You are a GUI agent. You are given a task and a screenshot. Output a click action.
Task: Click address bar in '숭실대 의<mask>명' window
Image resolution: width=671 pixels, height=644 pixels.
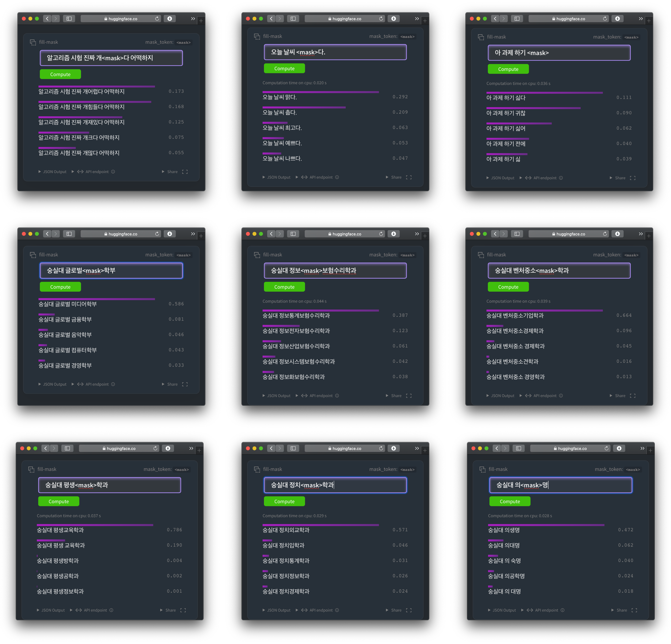pyautogui.click(x=570, y=448)
